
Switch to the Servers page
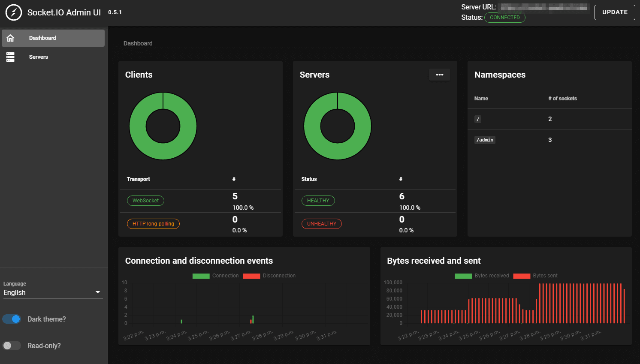click(x=39, y=57)
